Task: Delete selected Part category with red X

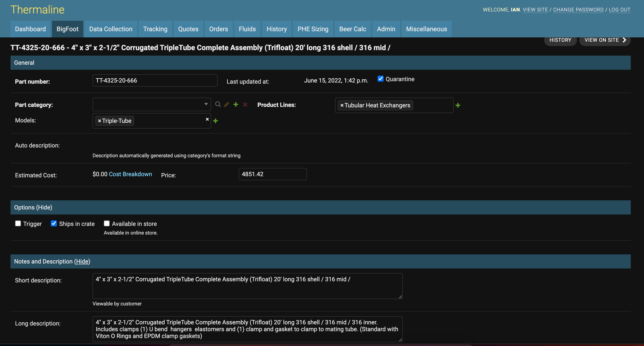Action: [x=245, y=104]
